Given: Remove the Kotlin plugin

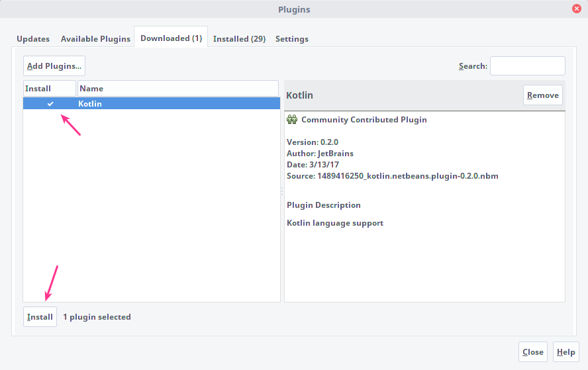Looking at the screenshot, I should pyautogui.click(x=542, y=95).
